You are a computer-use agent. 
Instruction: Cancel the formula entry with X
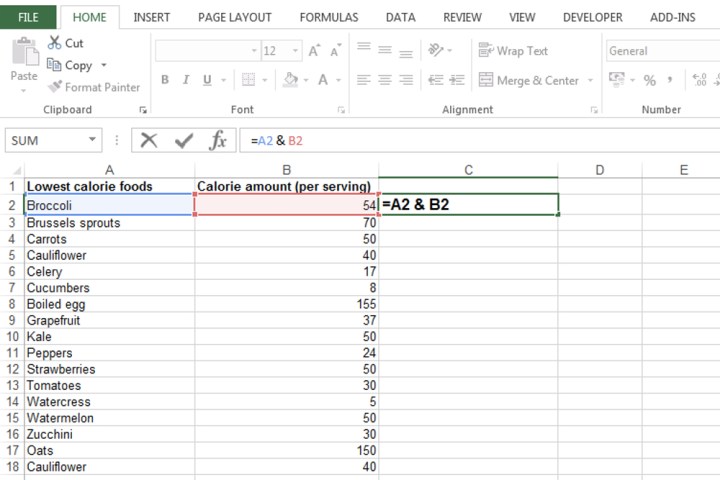coord(149,141)
